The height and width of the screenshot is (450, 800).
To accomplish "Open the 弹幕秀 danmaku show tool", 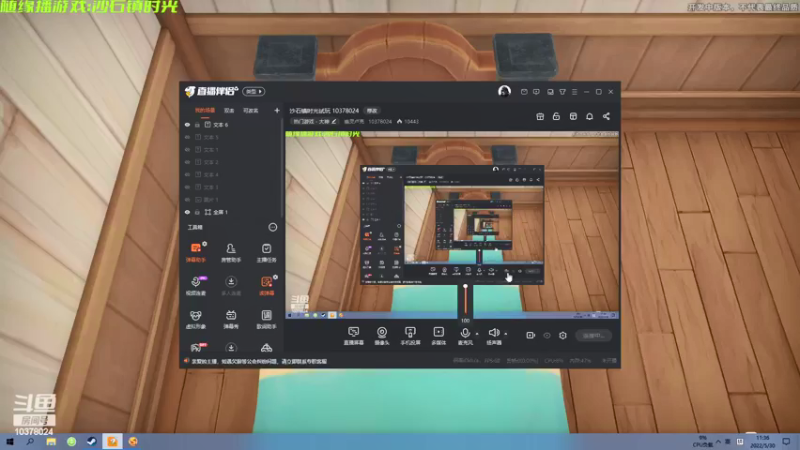I will [231, 319].
